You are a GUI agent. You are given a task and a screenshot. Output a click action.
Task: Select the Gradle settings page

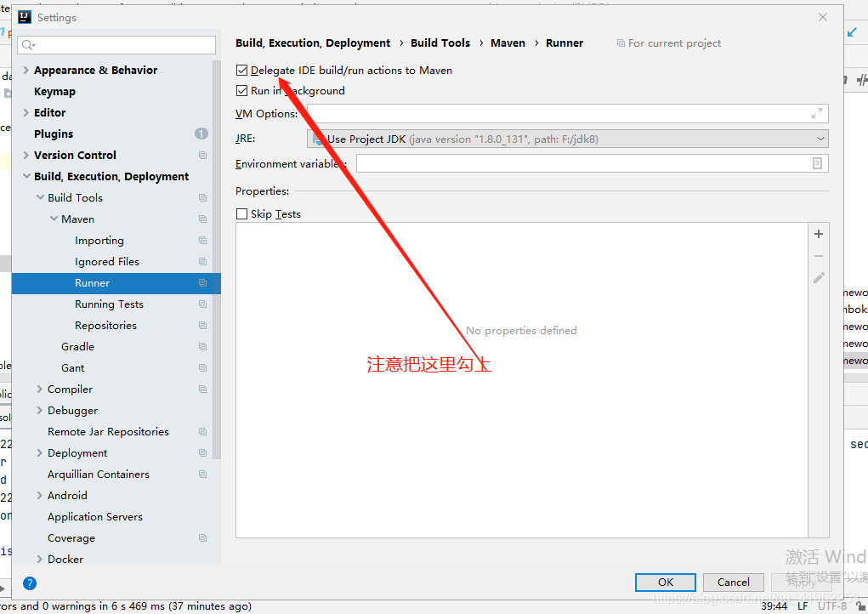[77, 346]
